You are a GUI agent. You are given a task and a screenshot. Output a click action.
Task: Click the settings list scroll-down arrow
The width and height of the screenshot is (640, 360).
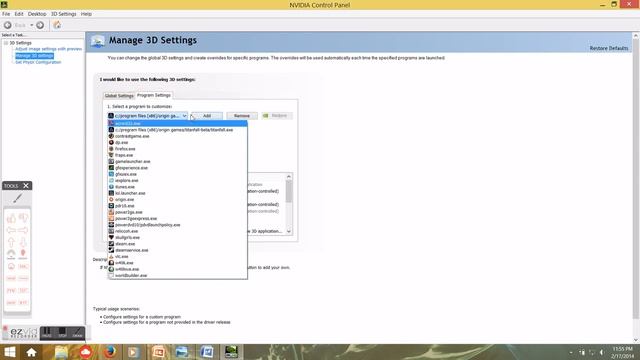coord(289,231)
